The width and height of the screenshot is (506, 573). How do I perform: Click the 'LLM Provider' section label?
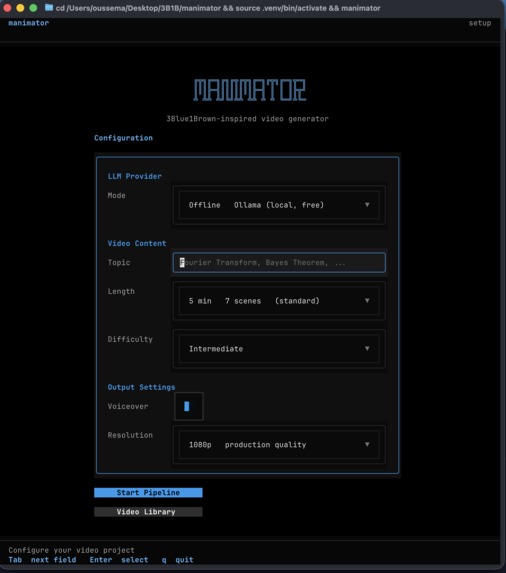[134, 176]
